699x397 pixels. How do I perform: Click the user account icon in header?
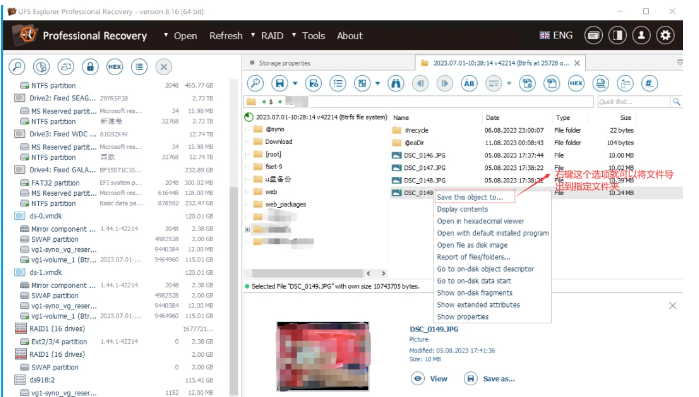[x=641, y=35]
